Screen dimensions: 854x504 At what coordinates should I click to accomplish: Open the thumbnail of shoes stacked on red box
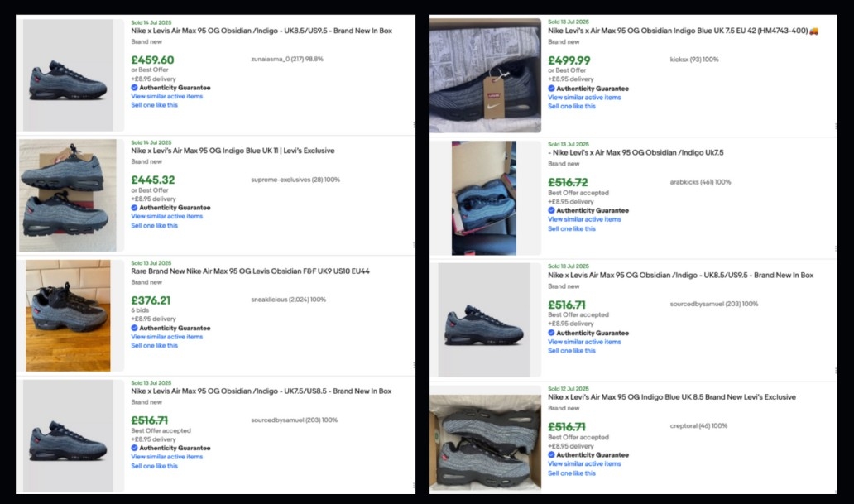pos(68,195)
